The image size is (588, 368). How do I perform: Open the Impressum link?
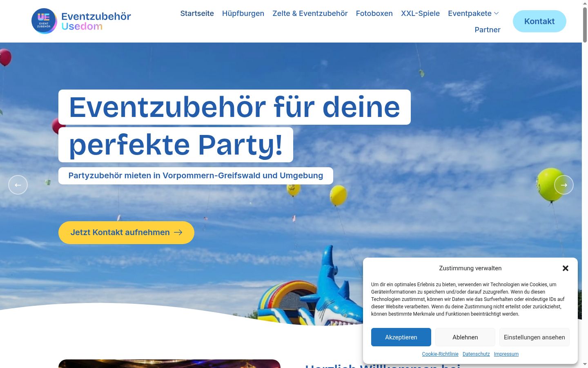(x=506, y=354)
